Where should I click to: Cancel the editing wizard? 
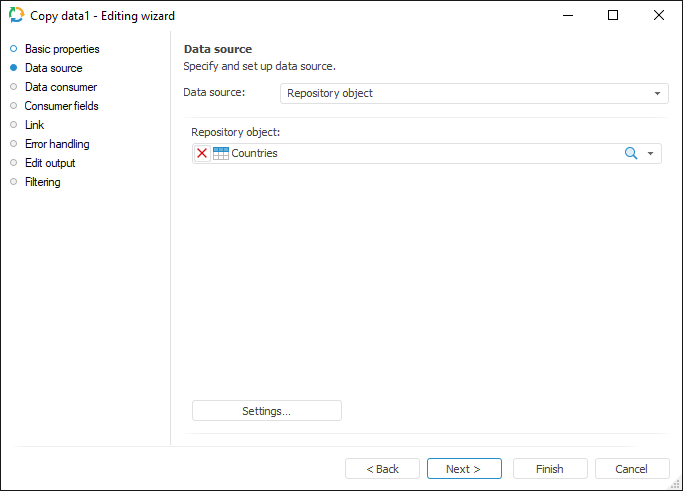[x=632, y=469]
